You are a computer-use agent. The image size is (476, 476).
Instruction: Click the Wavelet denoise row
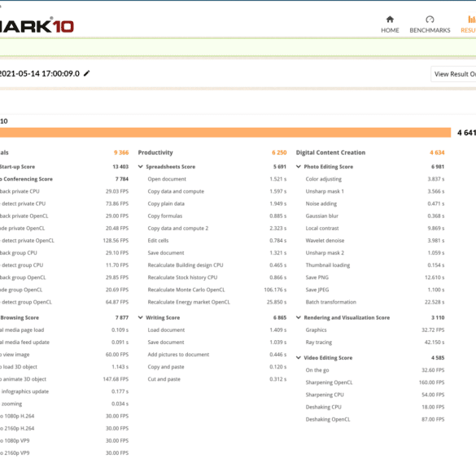[x=375, y=240]
